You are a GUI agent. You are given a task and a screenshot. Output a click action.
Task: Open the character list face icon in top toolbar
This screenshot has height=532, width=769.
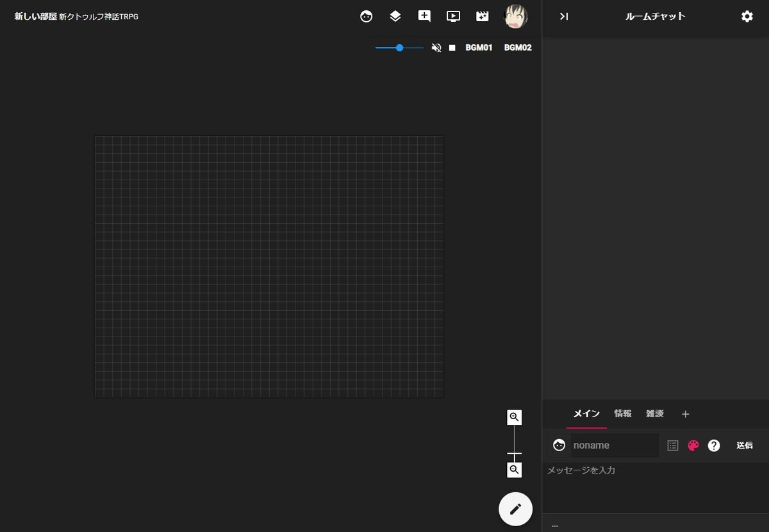pyautogui.click(x=366, y=17)
